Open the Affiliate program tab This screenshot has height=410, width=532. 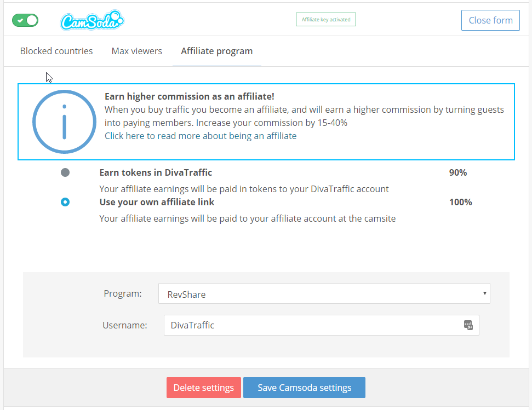tap(217, 51)
